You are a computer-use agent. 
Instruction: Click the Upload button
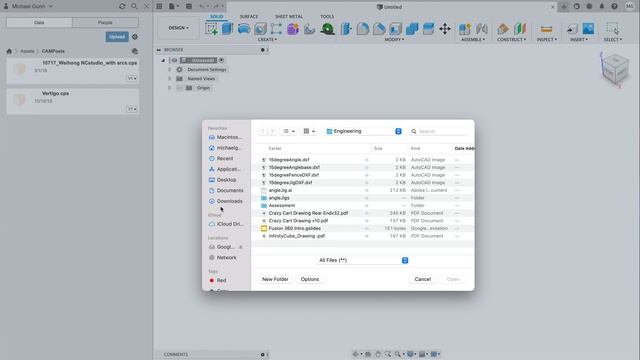117,37
